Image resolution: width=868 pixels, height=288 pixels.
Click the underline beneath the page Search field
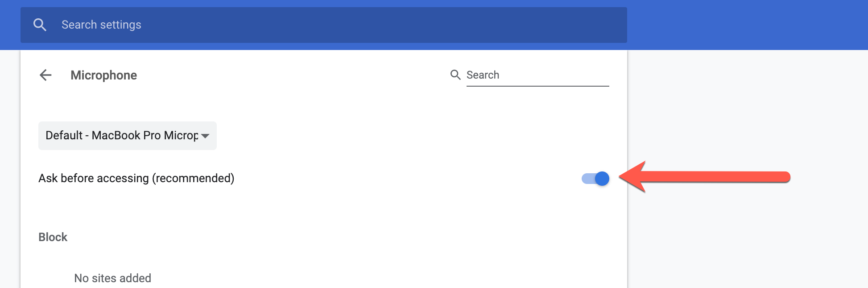click(537, 86)
